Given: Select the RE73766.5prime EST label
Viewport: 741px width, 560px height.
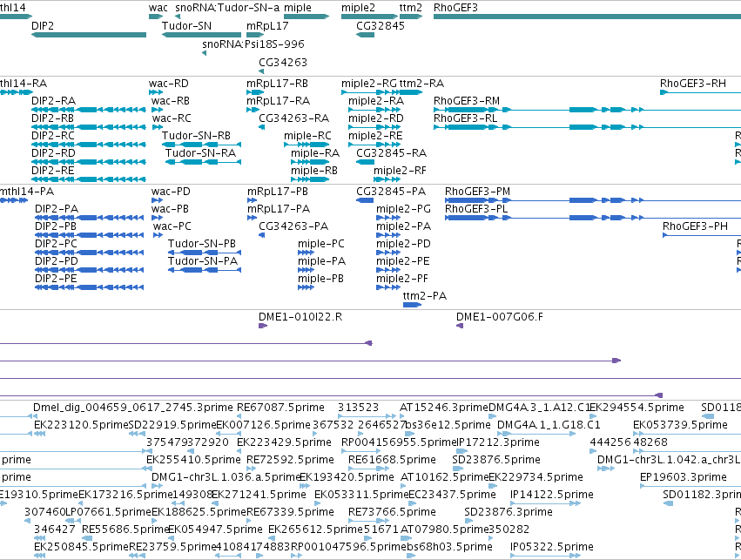Looking at the screenshot, I should click(x=392, y=512).
